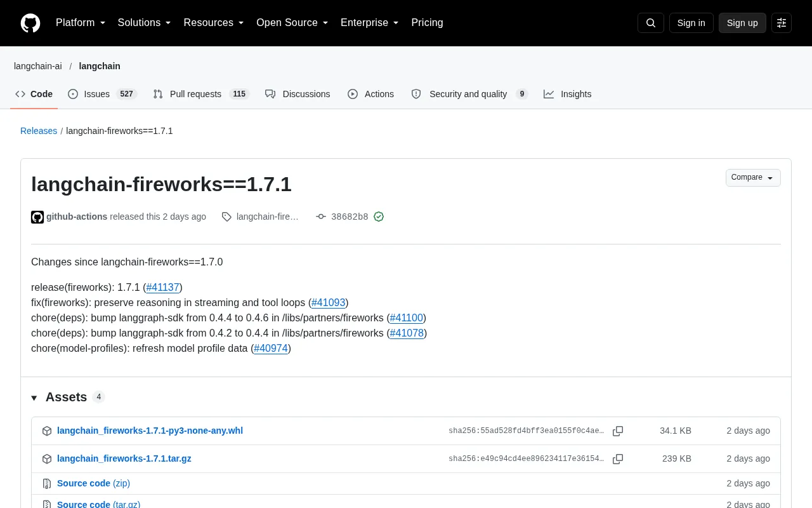The image size is (812, 508).
Task: Click the 239 KB file size
Action: [x=677, y=458]
